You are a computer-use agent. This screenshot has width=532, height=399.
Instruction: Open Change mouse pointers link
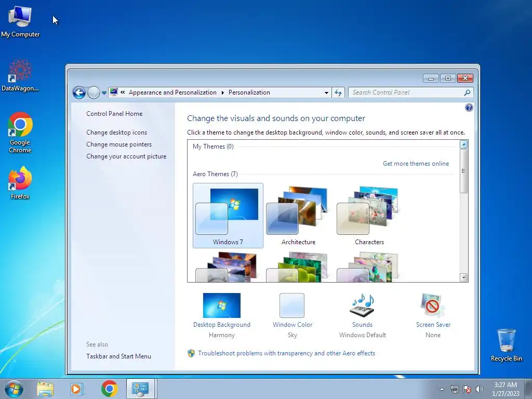tap(119, 144)
